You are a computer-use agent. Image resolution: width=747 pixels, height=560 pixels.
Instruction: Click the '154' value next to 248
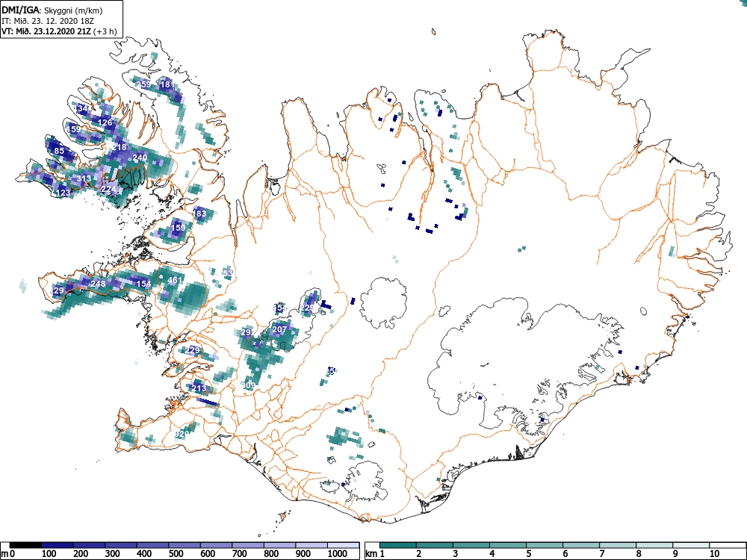[143, 284]
